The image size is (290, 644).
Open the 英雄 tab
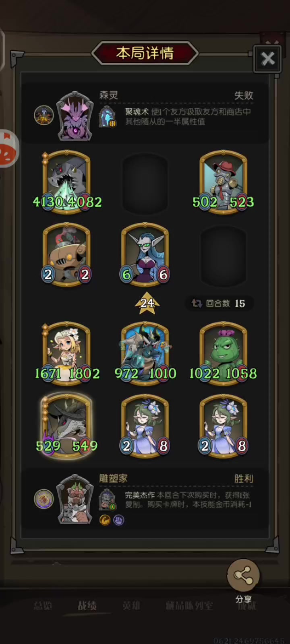click(131, 605)
